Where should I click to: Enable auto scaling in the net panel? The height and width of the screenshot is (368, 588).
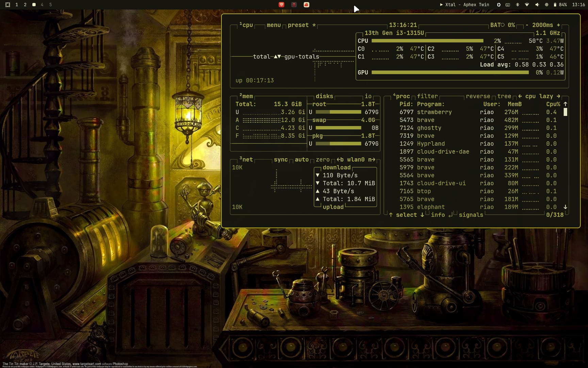click(x=301, y=159)
